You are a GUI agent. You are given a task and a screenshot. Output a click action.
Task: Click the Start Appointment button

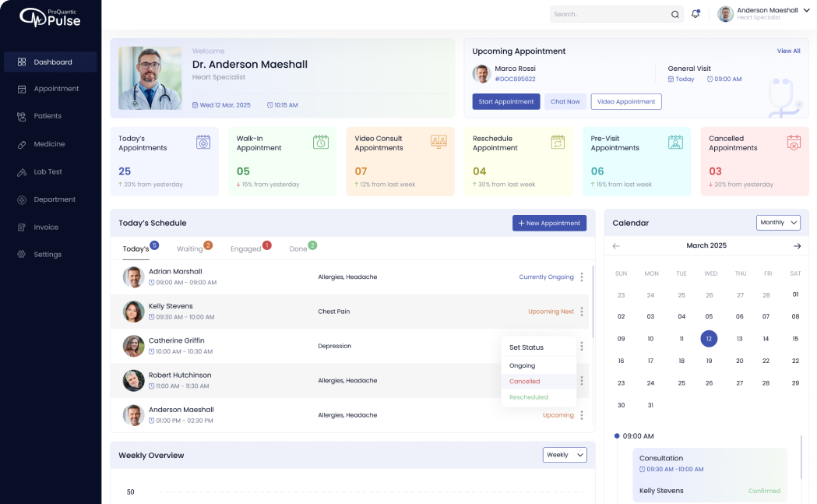click(x=505, y=102)
